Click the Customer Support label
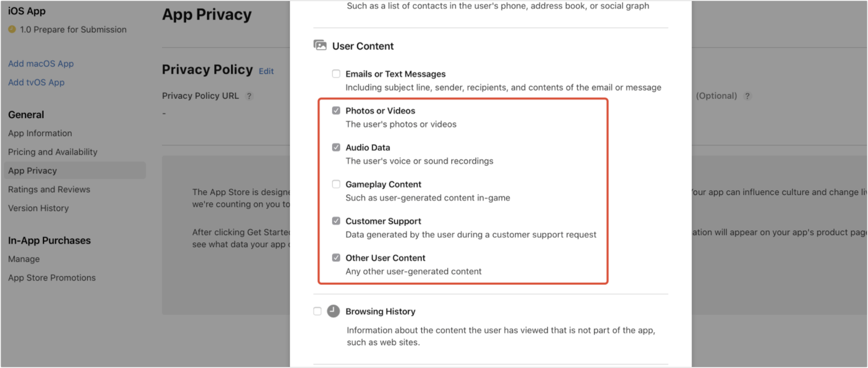 [x=383, y=221]
